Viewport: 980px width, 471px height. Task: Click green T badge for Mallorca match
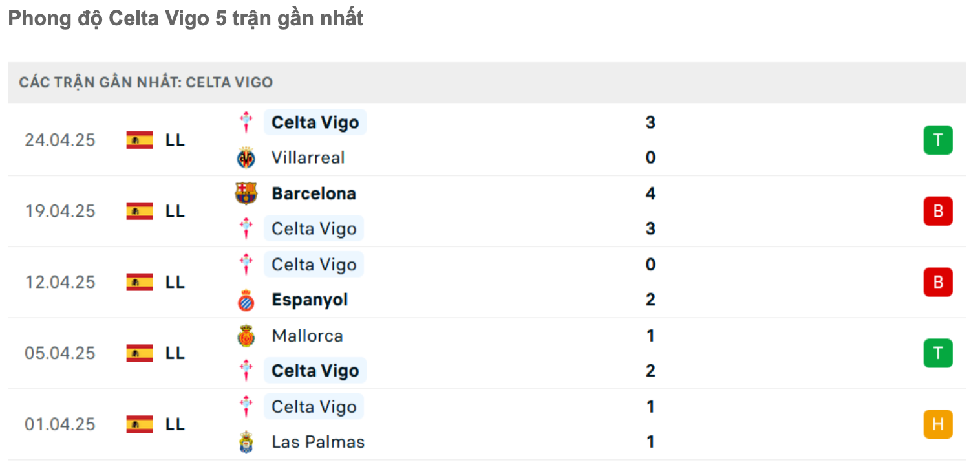[938, 353]
